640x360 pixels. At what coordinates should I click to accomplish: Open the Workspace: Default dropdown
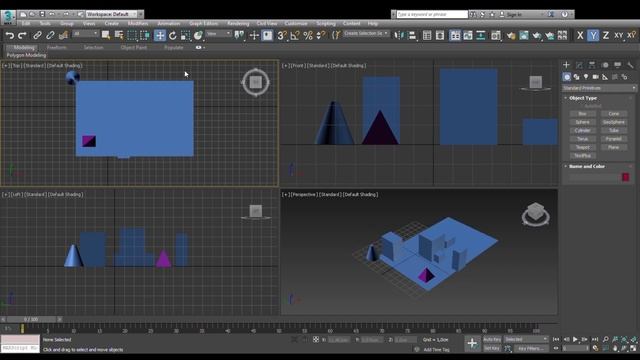(x=112, y=14)
